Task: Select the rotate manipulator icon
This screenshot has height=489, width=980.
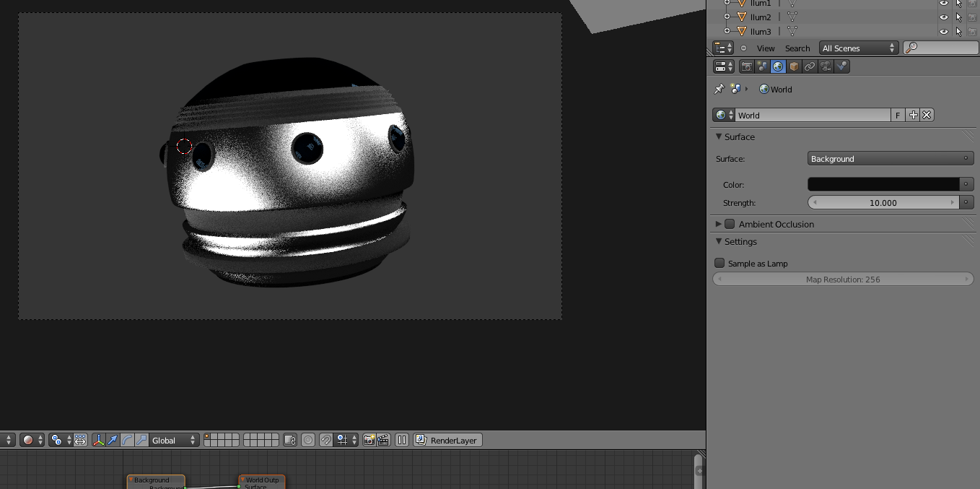Action: 127,440
